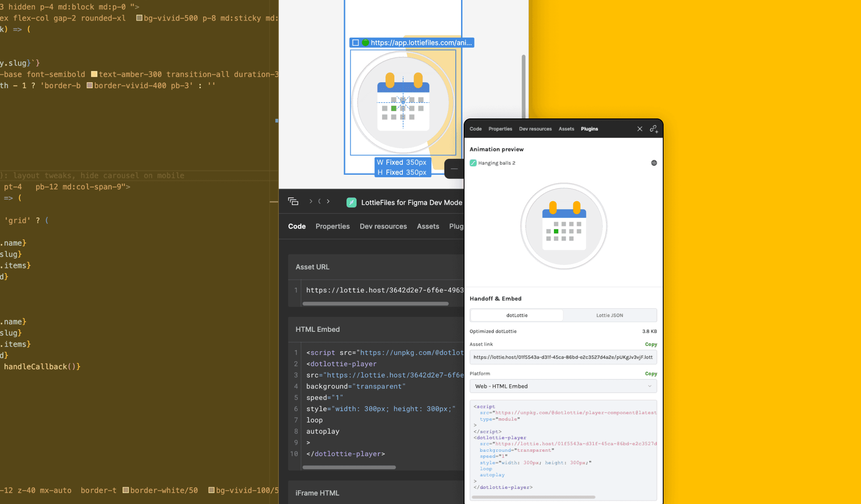Open Assets tab in dark dev panel
This screenshot has width=861, height=504.
(428, 226)
